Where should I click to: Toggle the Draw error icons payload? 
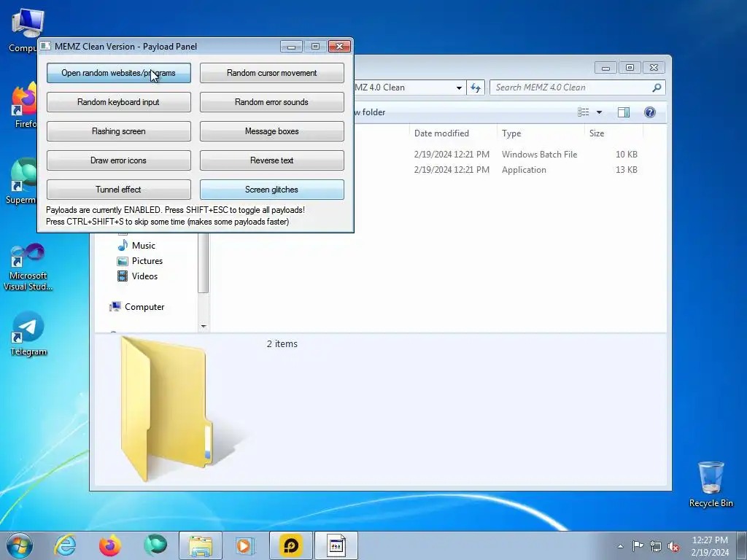tap(119, 160)
